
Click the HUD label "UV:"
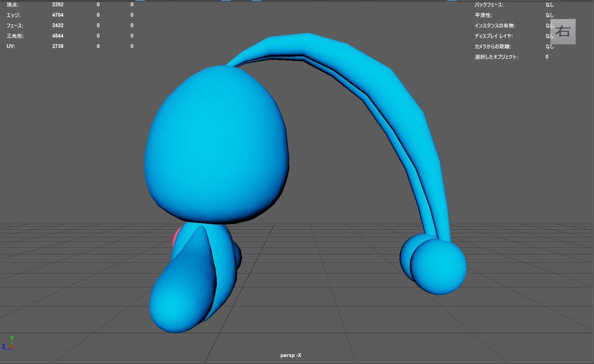click(10, 46)
